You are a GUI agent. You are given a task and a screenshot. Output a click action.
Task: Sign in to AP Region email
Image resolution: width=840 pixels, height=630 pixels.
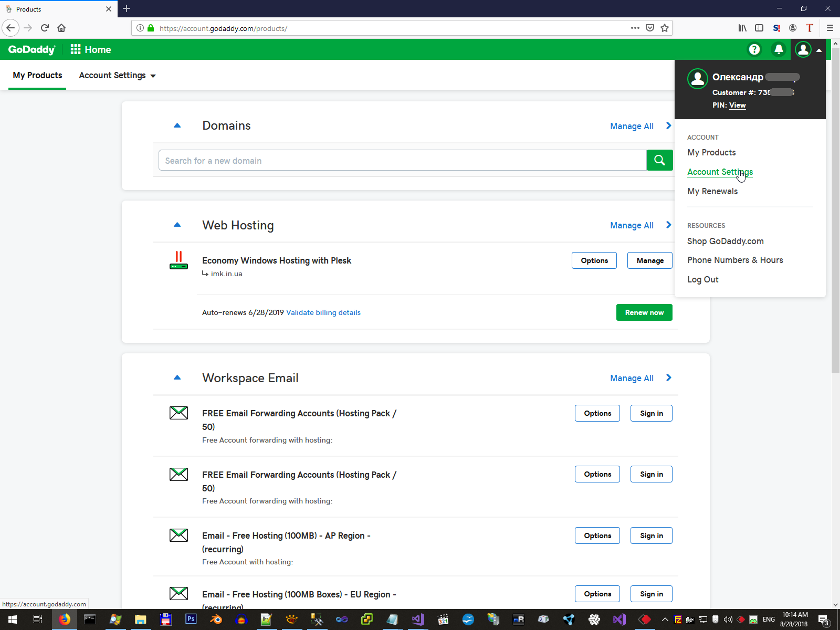[x=652, y=535]
